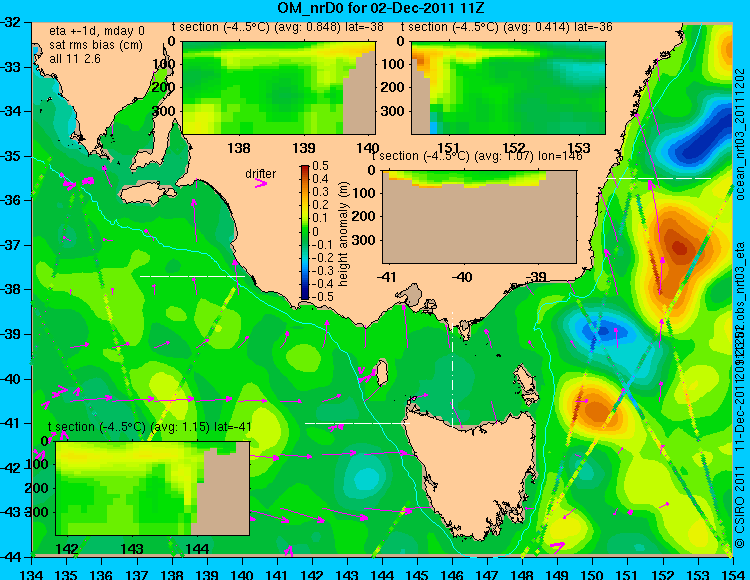Click the magenta drifter arrow symbol in legend

point(261,183)
